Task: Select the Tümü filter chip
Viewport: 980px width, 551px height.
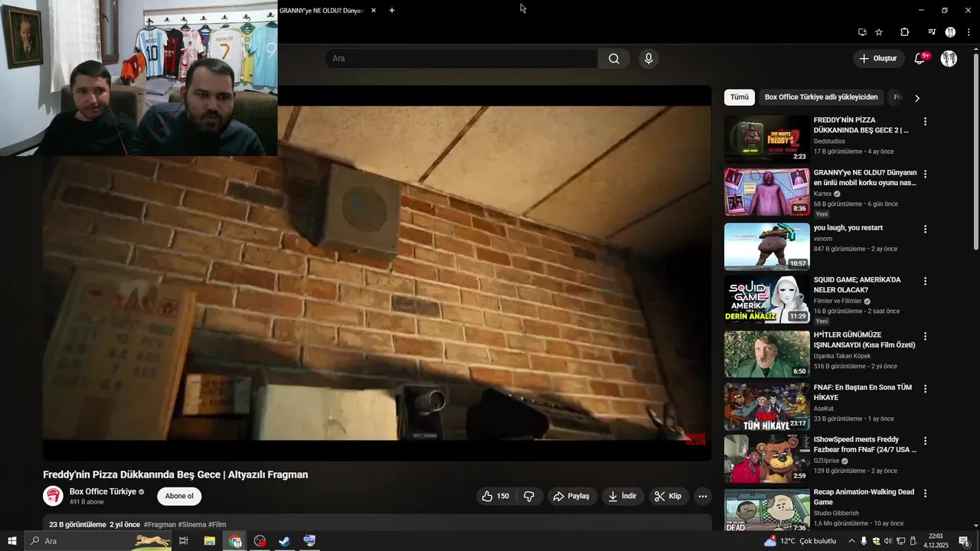Action: 740,97
